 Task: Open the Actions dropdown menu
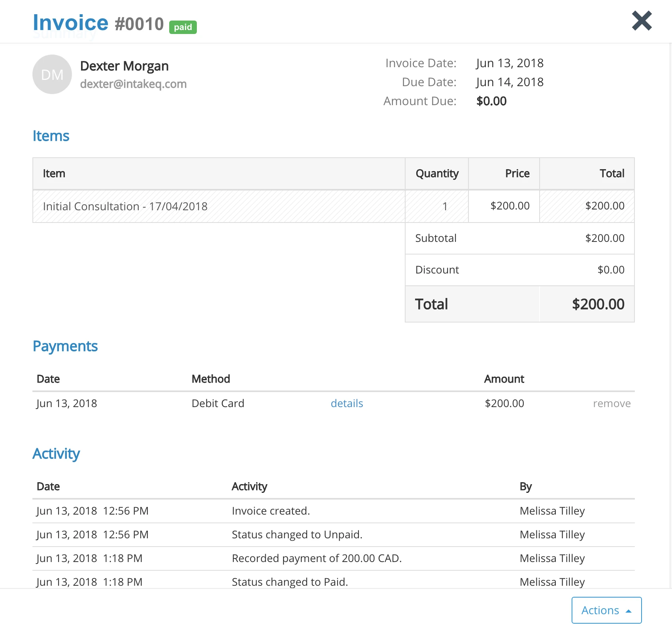tap(606, 610)
